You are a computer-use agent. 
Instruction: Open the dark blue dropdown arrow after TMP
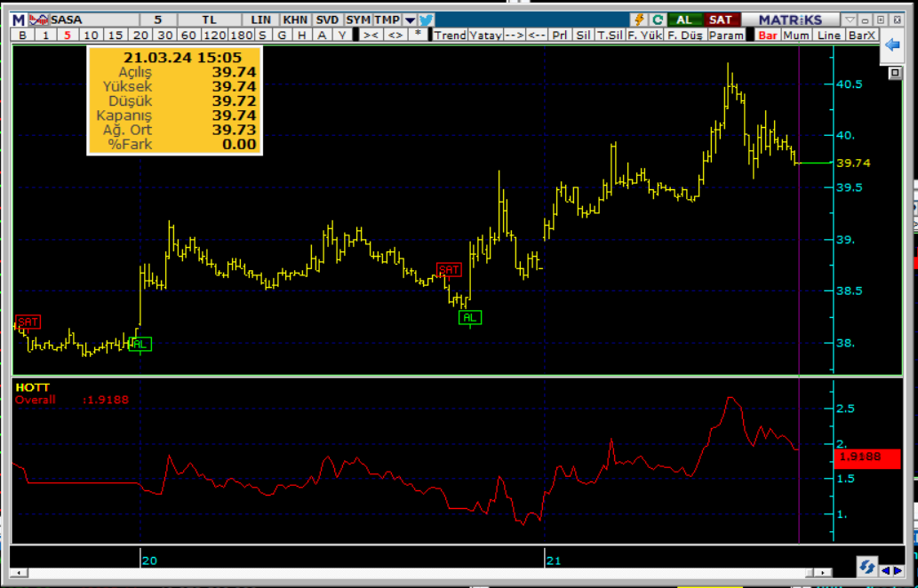(409, 20)
